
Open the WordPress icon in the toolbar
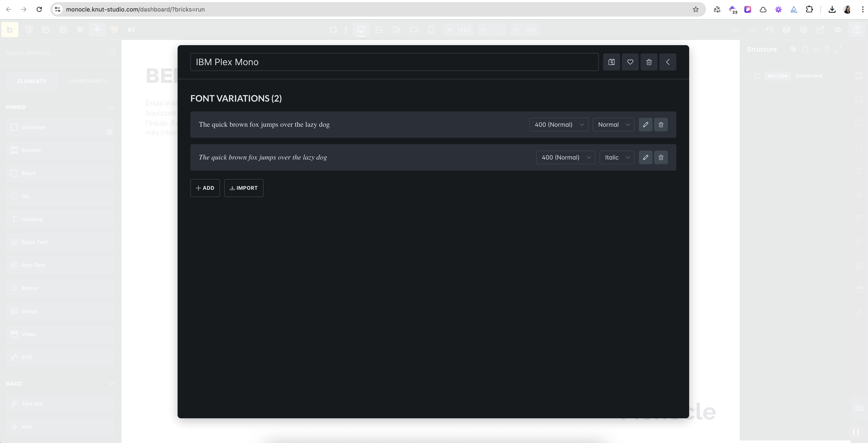click(x=804, y=30)
